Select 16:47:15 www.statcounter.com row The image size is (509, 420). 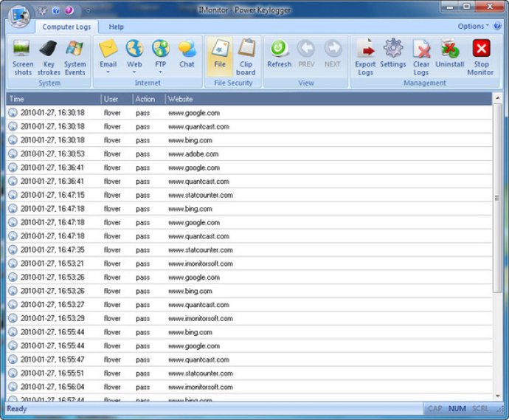[x=249, y=195]
